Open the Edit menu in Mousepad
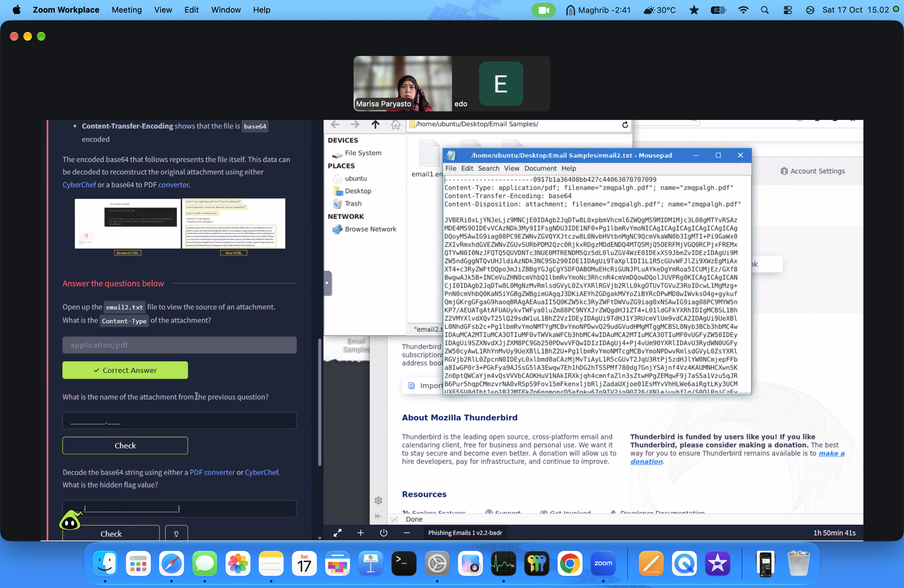 point(467,168)
